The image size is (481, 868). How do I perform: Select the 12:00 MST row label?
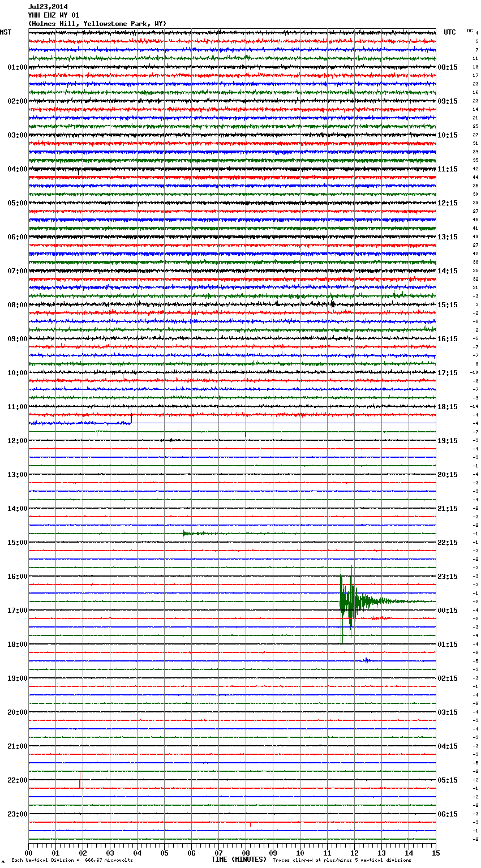[x=17, y=441]
